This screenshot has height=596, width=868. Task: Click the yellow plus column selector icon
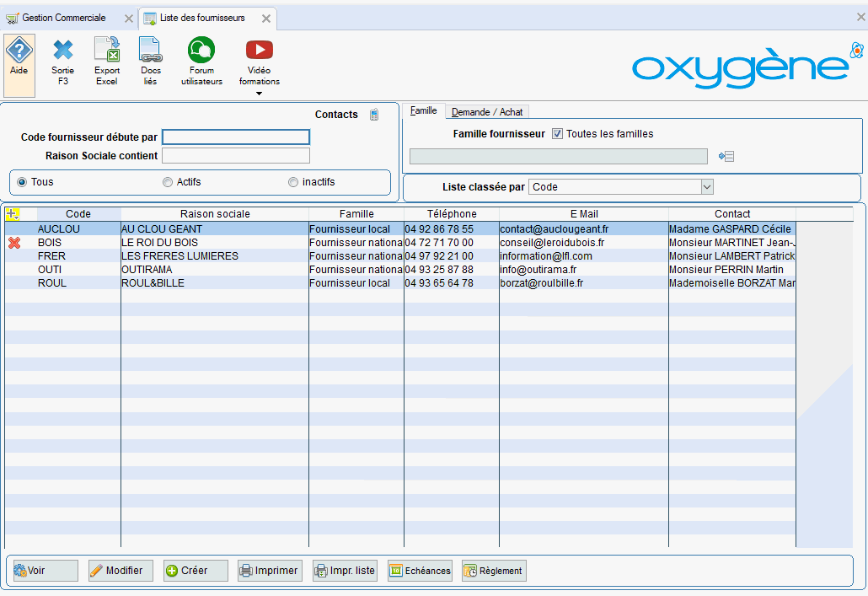[x=13, y=214]
